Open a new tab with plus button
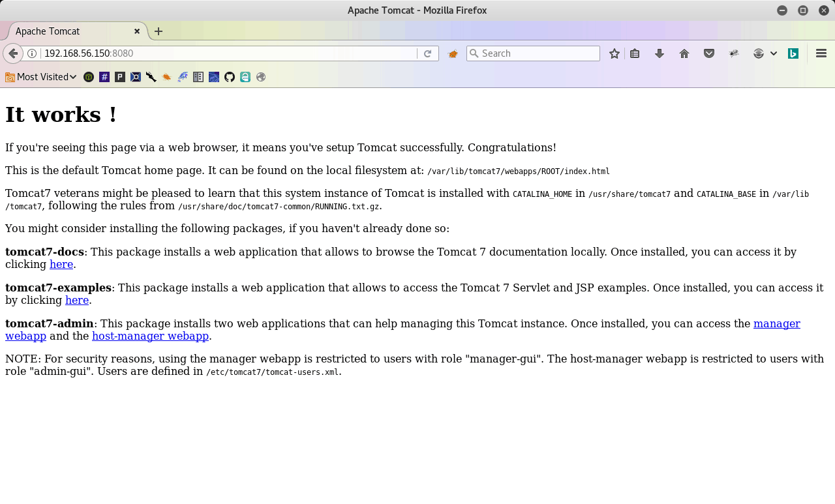Screen dimensions: 835x504 click(159, 31)
